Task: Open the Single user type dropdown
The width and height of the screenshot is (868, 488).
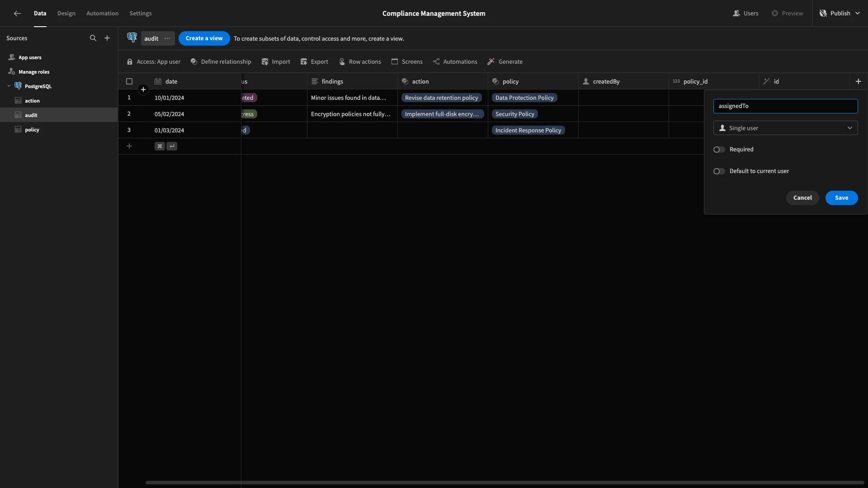Action: (785, 128)
